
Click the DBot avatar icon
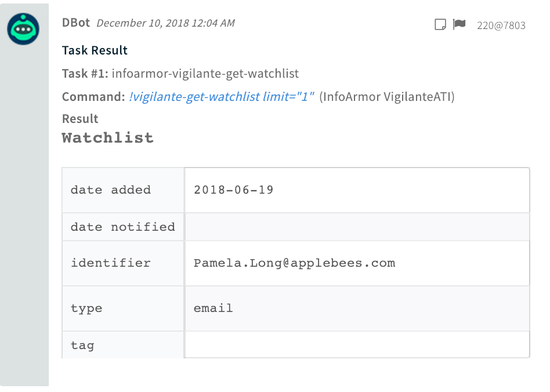(23, 28)
